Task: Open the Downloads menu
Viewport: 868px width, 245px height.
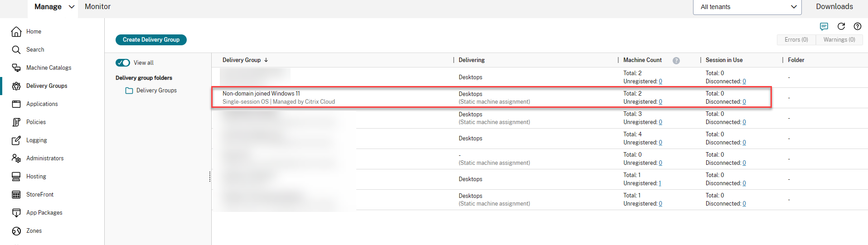Action: (x=834, y=7)
